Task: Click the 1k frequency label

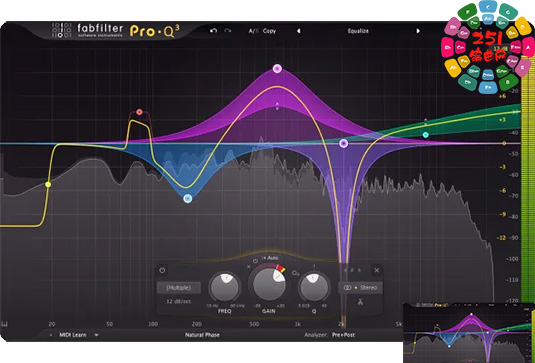Action: (297, 324)
